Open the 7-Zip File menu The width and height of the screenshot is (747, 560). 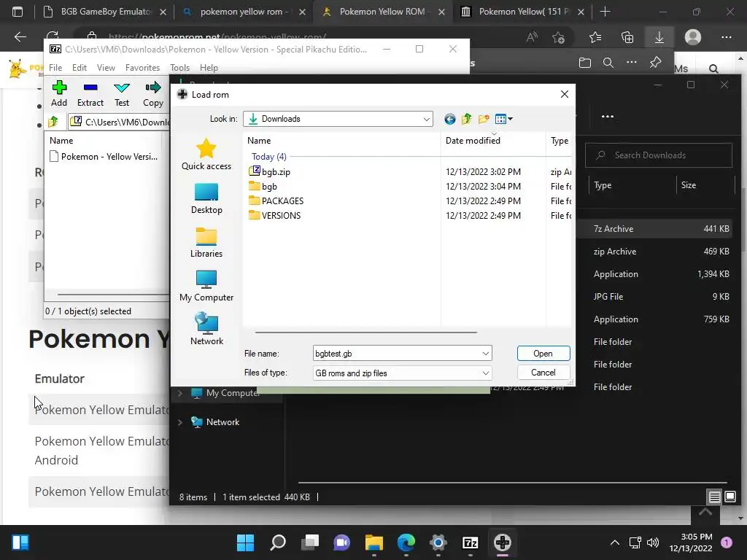(x=55, y=68)
